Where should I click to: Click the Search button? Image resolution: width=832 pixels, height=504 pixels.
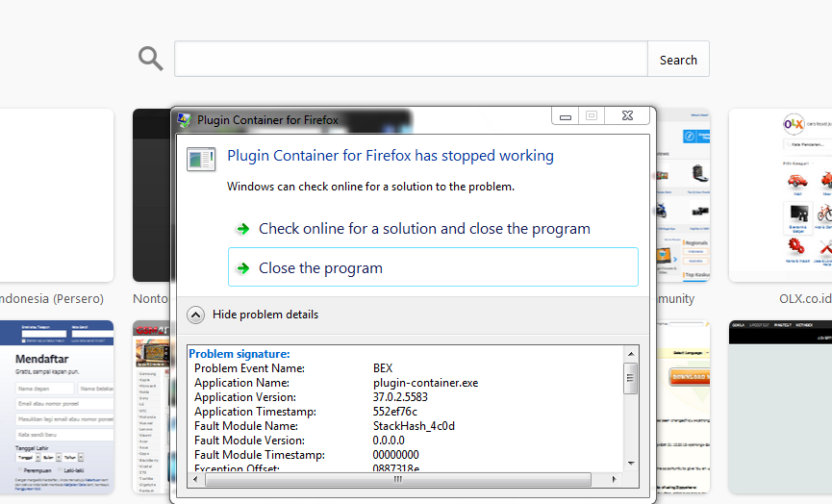click(678, 59)
